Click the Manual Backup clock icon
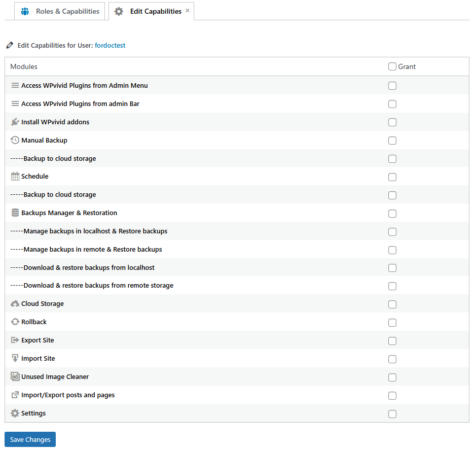The image size is (476, 450). [x=15, y=140]
